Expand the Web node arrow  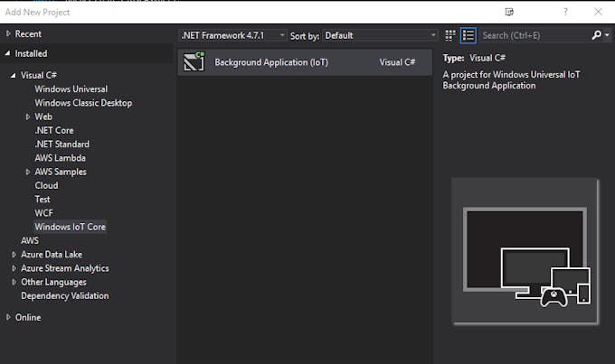(x=27, y=117)
